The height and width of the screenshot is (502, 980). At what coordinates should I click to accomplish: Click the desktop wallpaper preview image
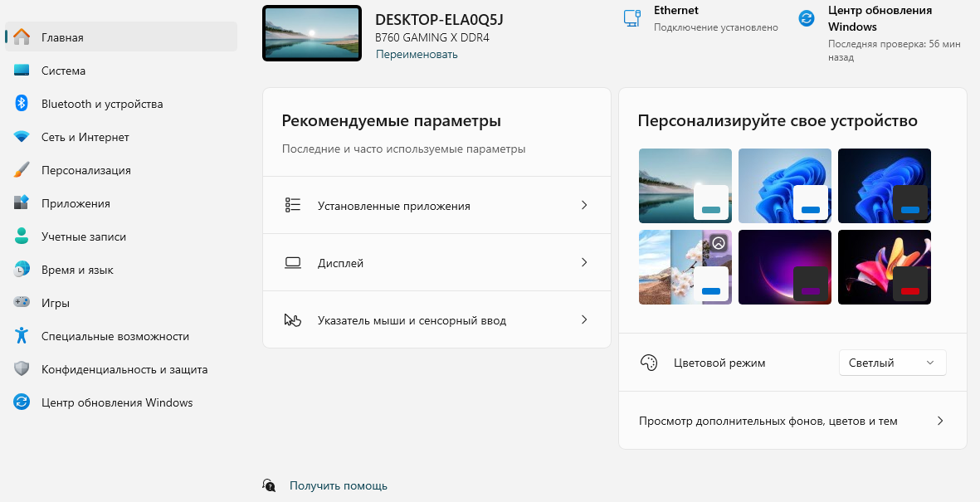[x=312, y=33]
